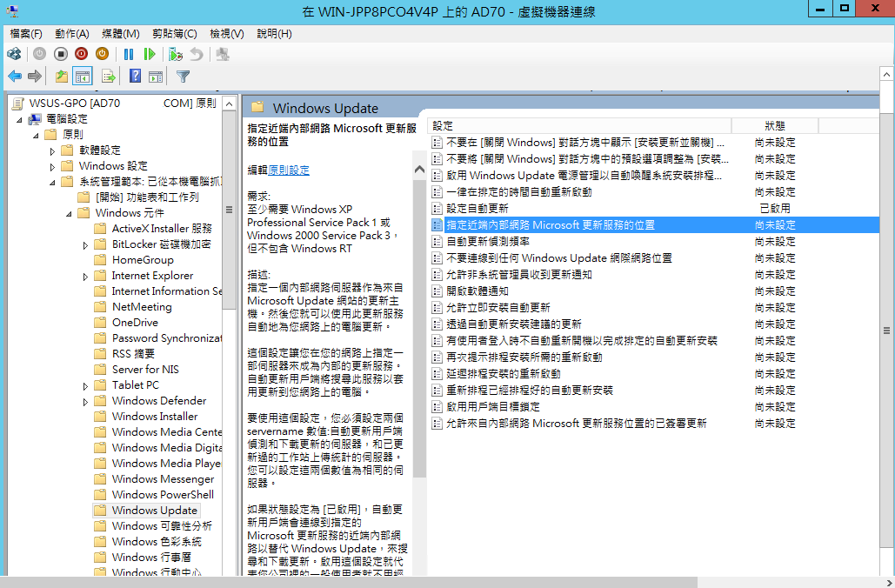This screenshot has width=895, height=588.
Task: Select the 開啟軟體通知 policy row
Action: point(654,291)
